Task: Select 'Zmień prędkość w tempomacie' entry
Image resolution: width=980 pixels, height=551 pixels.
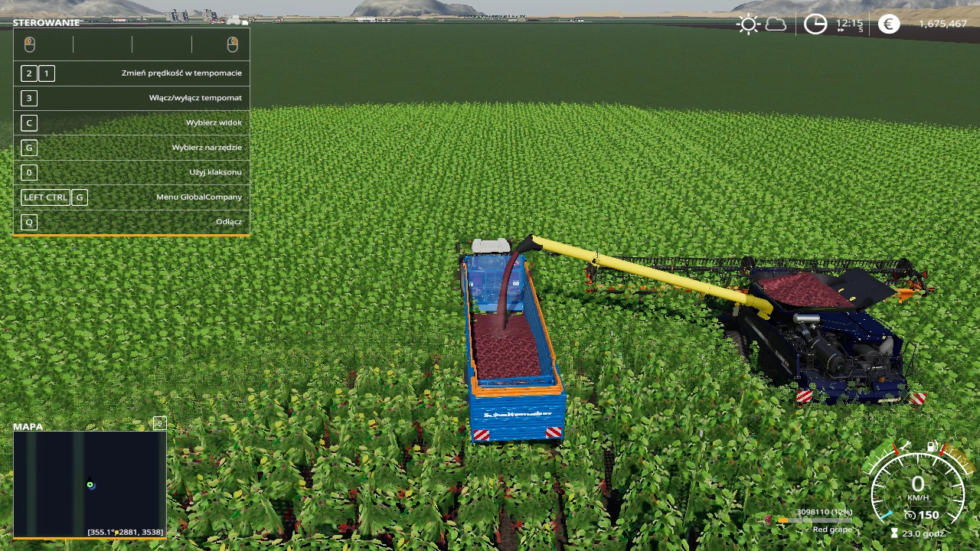Action: click(x=132, y=73)
